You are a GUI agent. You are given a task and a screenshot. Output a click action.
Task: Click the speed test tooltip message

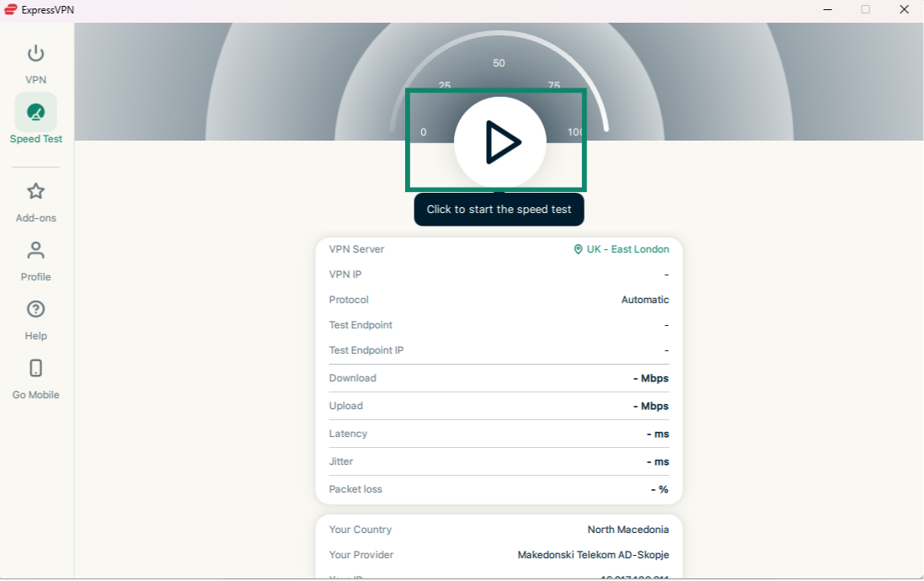coord(499,210)
